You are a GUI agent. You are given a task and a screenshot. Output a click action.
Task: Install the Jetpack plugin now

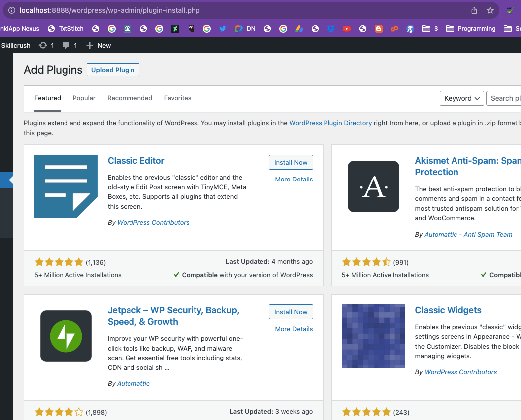pos(291,312)
